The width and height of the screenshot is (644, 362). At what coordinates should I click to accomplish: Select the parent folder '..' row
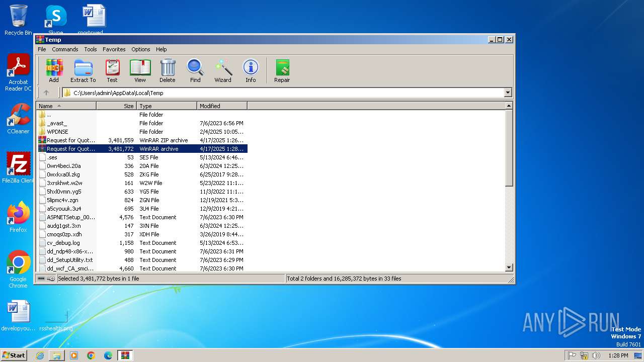[142, 115]
